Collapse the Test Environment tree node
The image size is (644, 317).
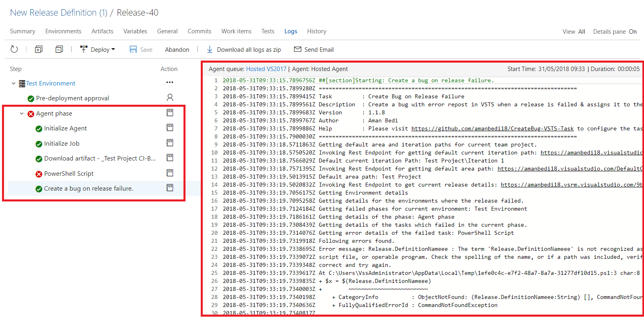pyautogui.click(x=14, y=83)
